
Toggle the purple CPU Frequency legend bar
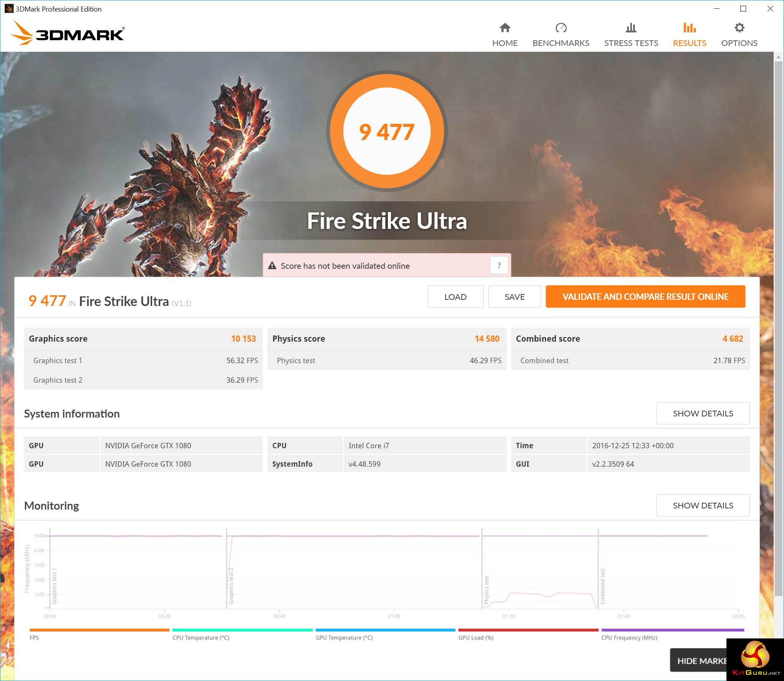coord(672,630)
